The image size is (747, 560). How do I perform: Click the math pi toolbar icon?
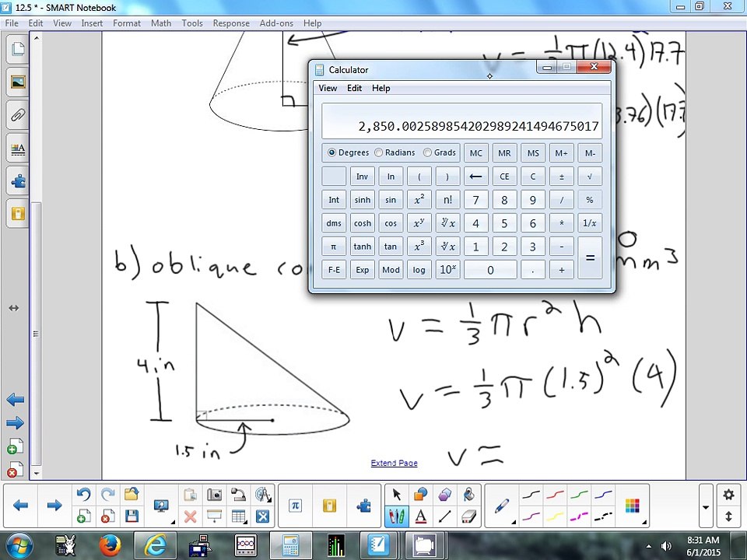pyautogui.click(x=296, y=506)
